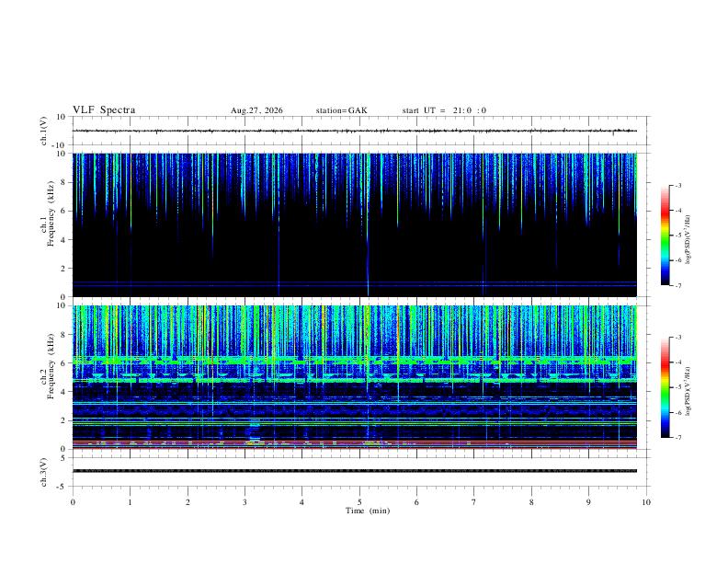
Task: Click the ch.2 lower color scale bar
Action: [x=665, y=387]
